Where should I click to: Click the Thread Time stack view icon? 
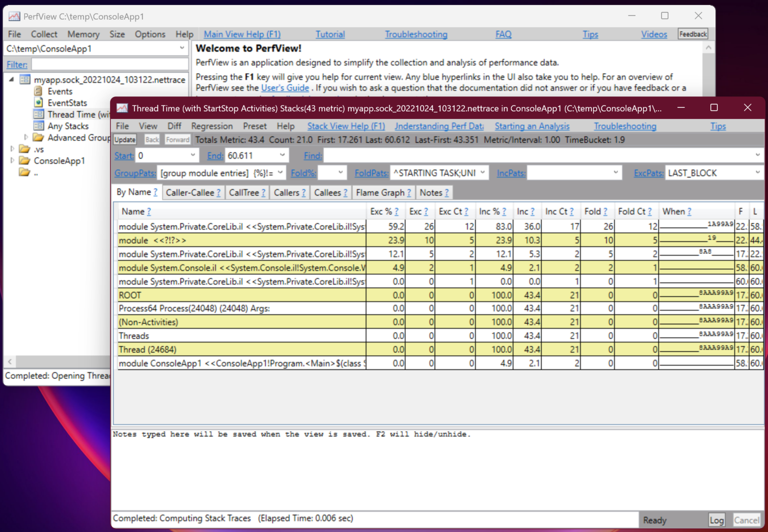tap(38, 114)
